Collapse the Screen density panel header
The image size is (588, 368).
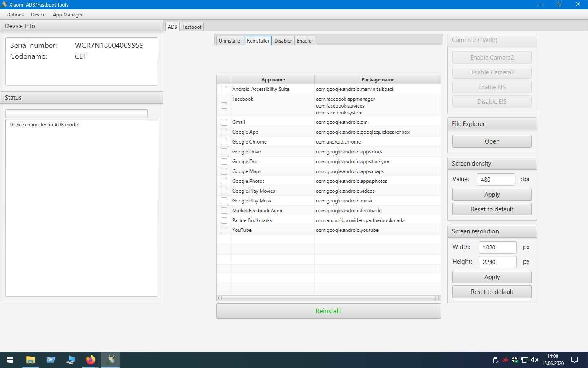coord(492,164)
